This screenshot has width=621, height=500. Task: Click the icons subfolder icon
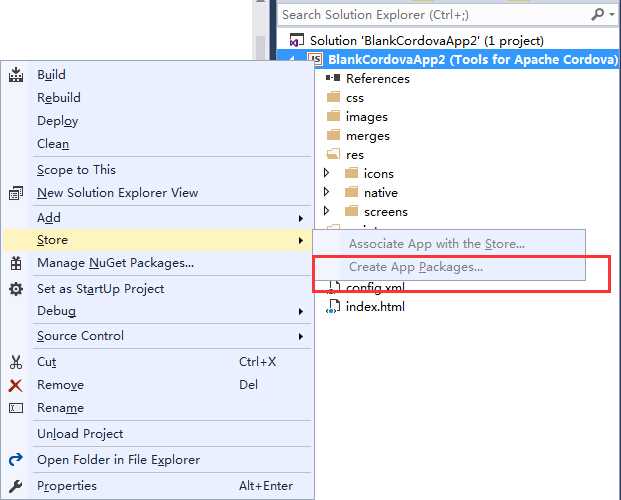click(352, 173)
